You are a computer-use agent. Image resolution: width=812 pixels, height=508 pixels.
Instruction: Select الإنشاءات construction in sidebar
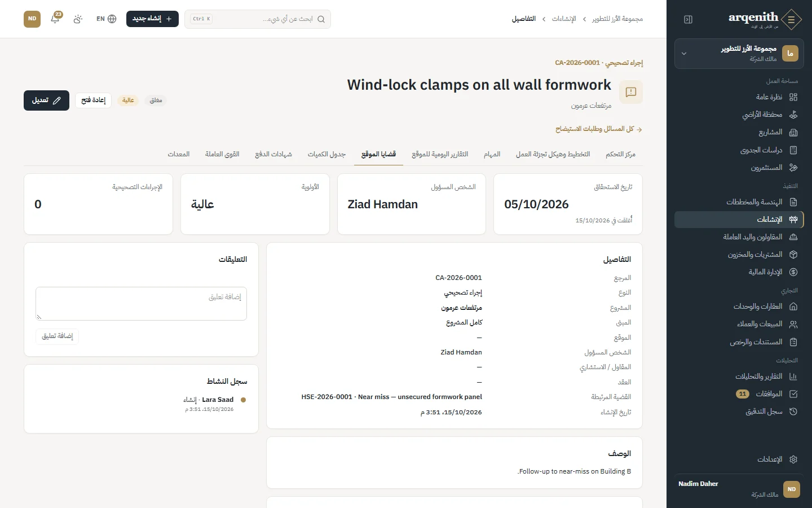[x=739, y=220]
